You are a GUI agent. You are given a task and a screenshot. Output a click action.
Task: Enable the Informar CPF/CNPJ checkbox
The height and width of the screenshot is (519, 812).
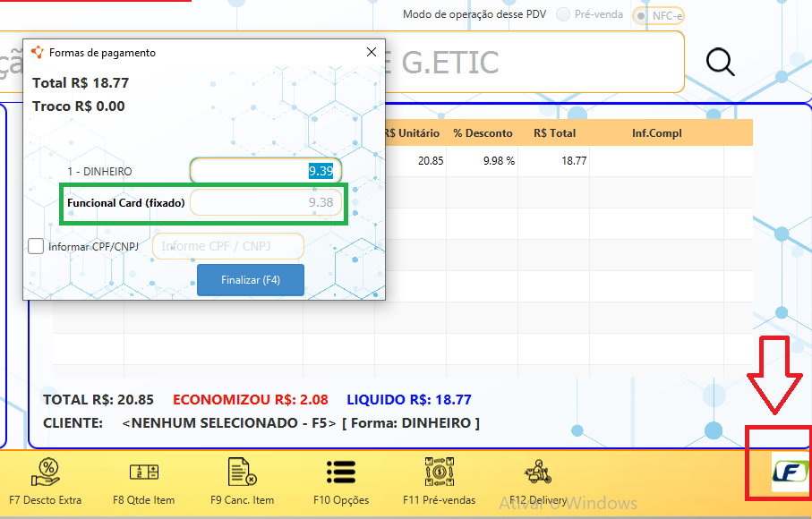click(x=36, y=246)
